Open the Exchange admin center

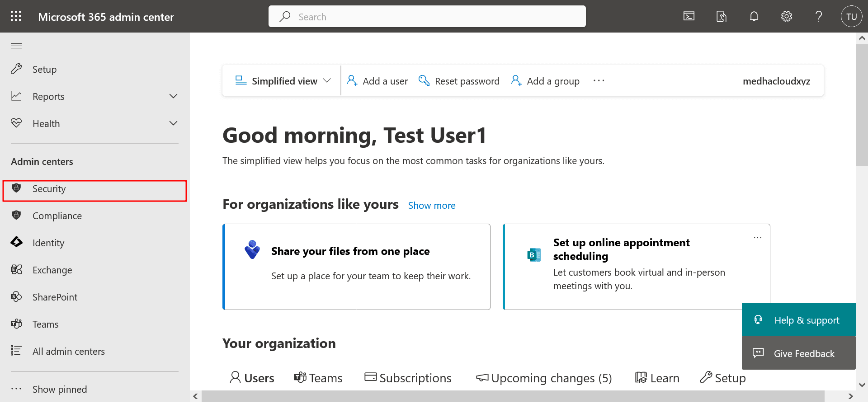click(52, 270)
